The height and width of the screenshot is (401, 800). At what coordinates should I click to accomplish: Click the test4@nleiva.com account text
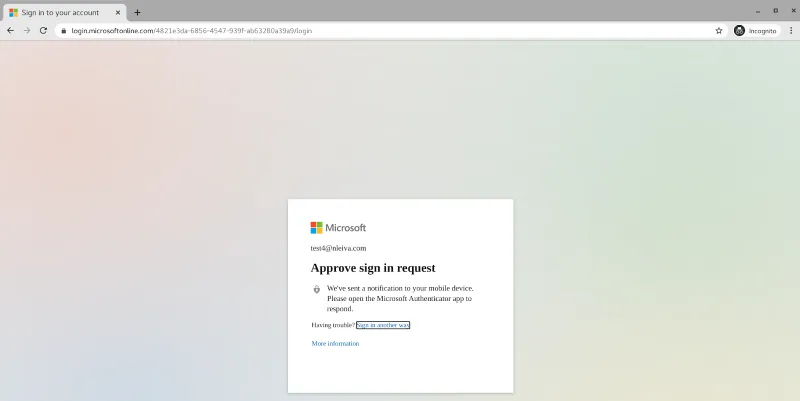(x=338, y=248)
